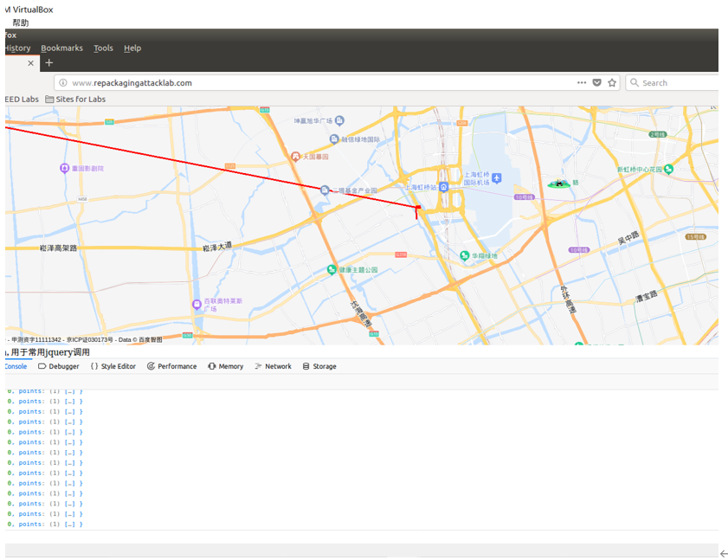
Task: Switch to the Debugger tab
Action: click(59, 366)
